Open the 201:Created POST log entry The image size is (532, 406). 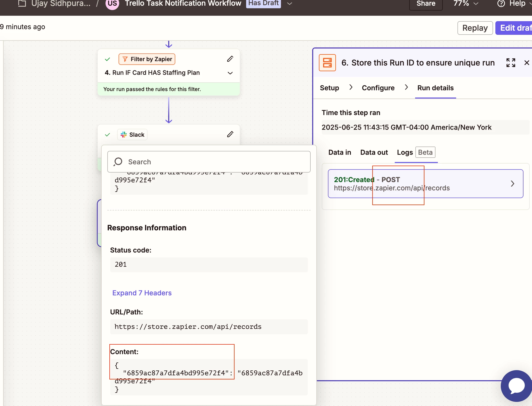(x=425, y=184)
